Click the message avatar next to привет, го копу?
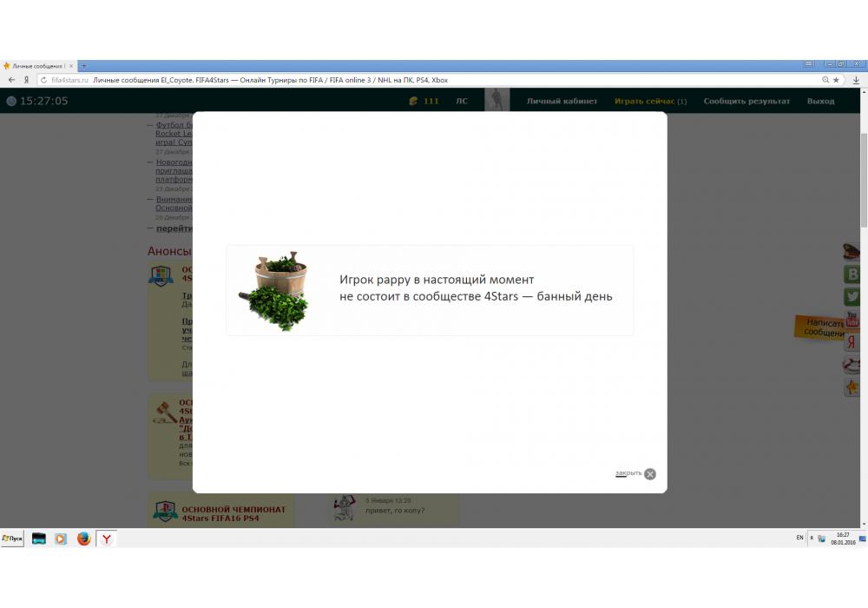The image size is (868, 608). [344, 508]
